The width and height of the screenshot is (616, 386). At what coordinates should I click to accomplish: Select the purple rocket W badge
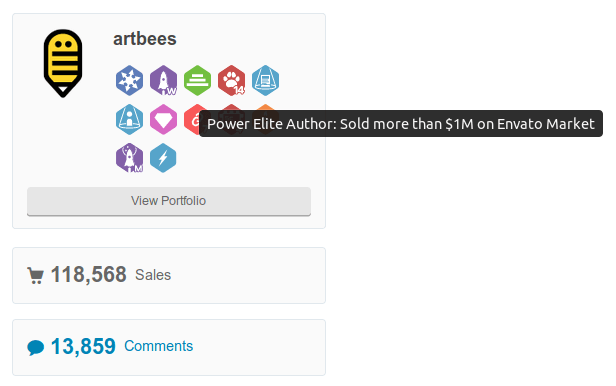(163, 80)
